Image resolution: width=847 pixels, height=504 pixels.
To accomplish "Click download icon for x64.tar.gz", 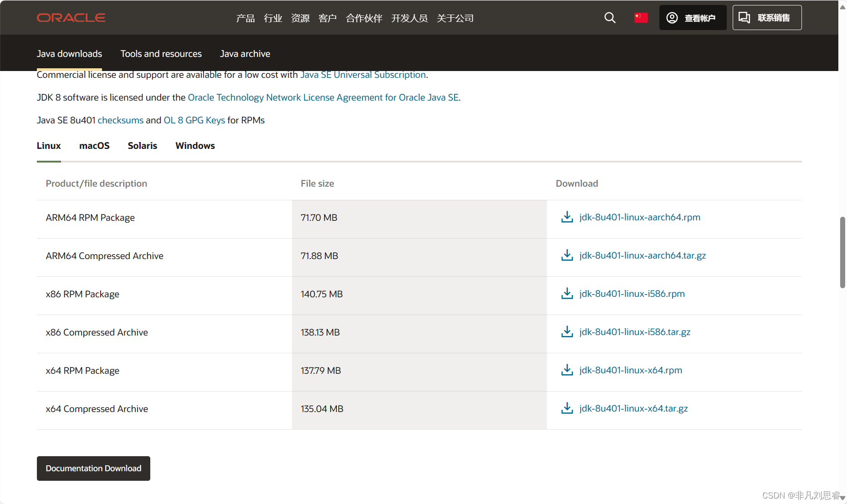I will [x=567, y=408].
